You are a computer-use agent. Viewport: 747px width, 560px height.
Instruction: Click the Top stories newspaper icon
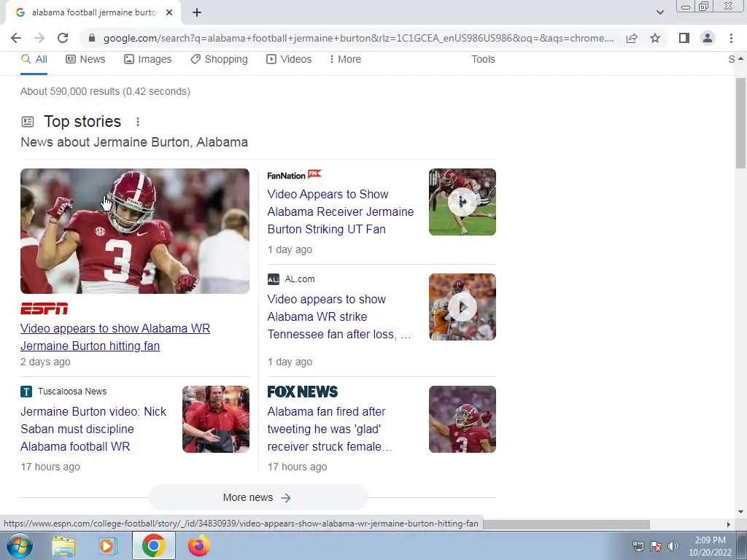28,122
